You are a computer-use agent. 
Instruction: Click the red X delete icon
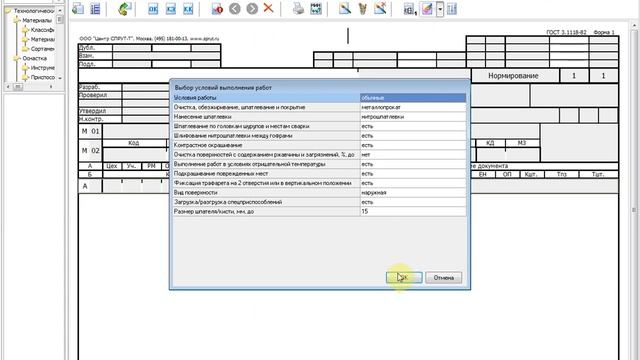pos(268,8)
